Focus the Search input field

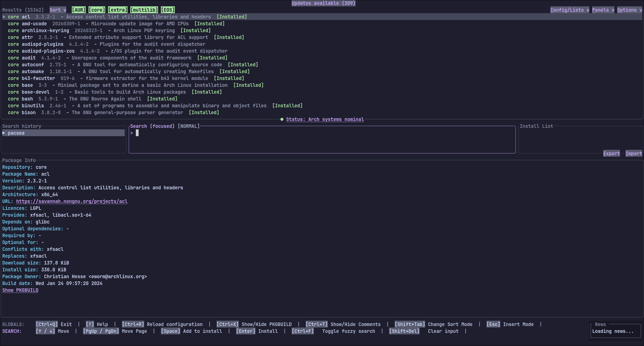(x=322, y=139)
